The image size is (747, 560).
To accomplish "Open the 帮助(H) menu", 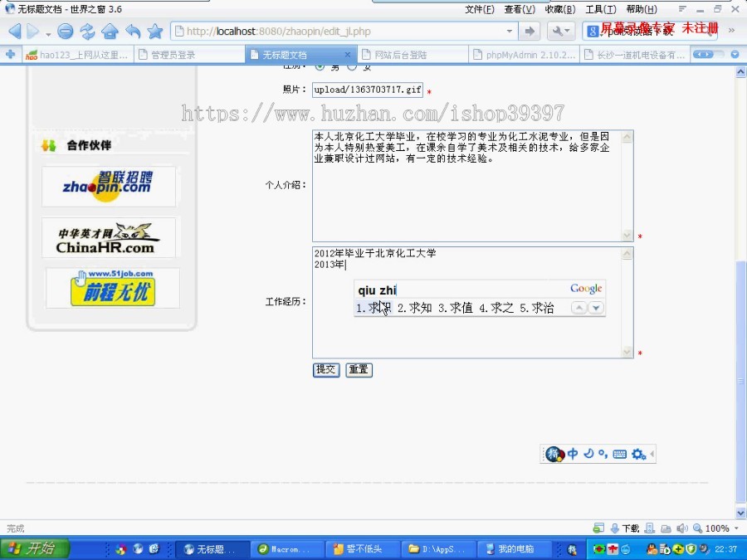I will point(642,9).
